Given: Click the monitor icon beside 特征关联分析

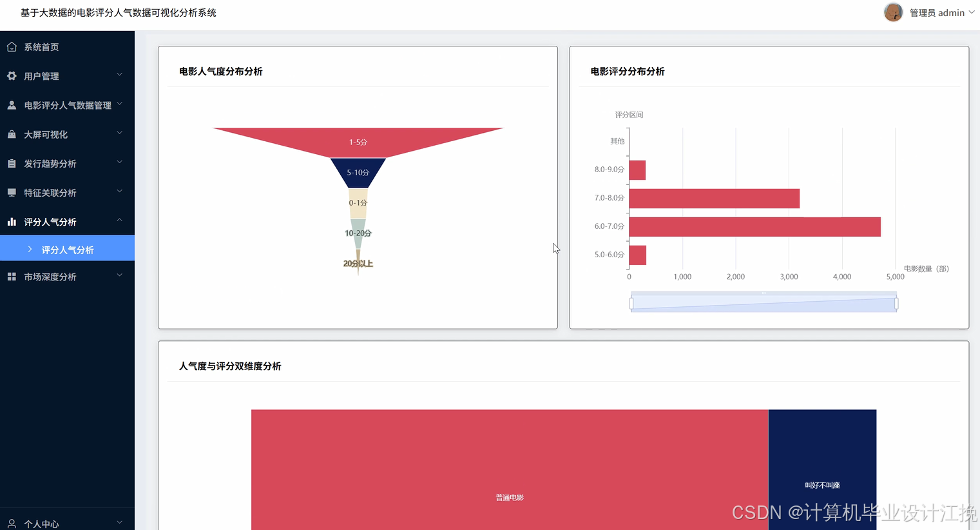Looking at the screenshot, I should coord(12,193).
